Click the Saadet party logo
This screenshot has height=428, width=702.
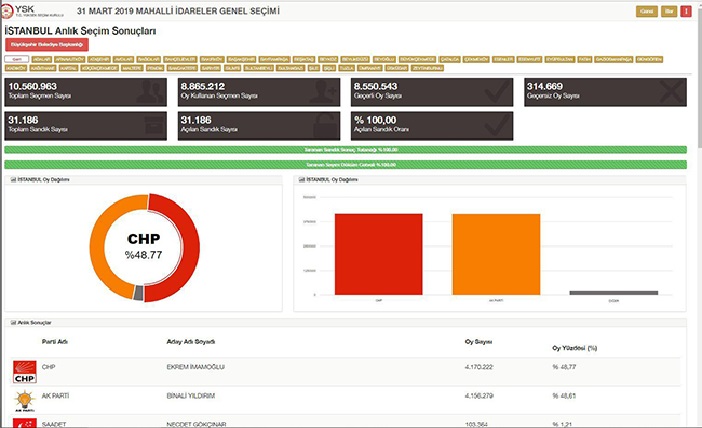(24, 423)
